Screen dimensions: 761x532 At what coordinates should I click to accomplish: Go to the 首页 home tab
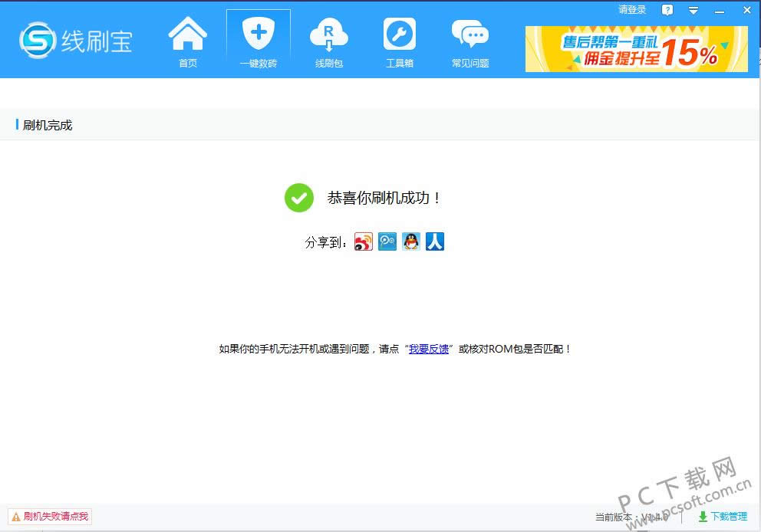click(188, 42)
